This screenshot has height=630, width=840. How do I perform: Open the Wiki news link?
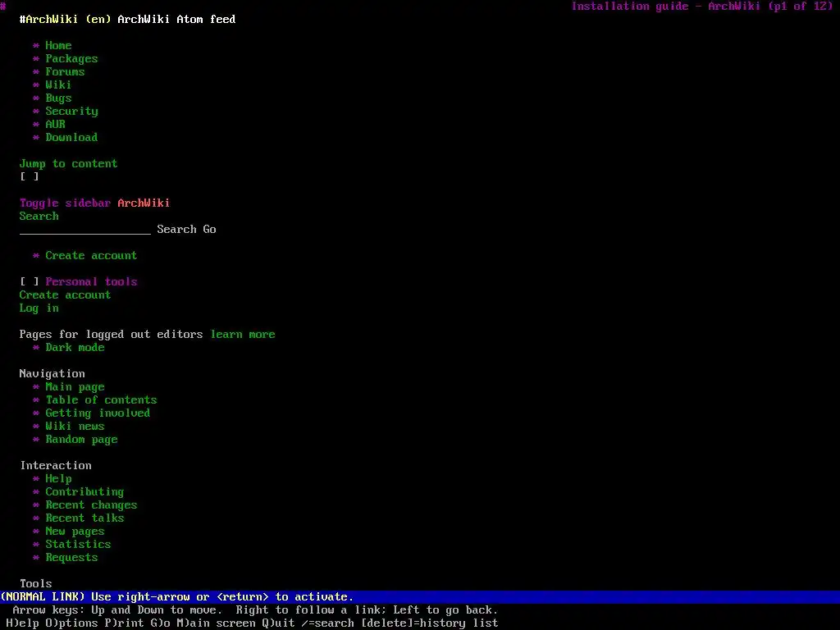tap(75, 426)
